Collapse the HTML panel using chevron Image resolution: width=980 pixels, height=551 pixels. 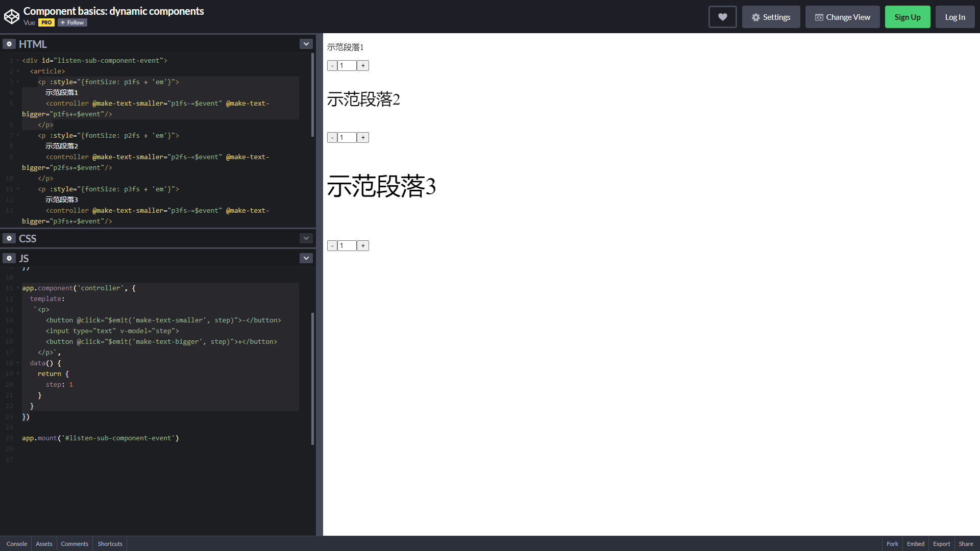306,44
